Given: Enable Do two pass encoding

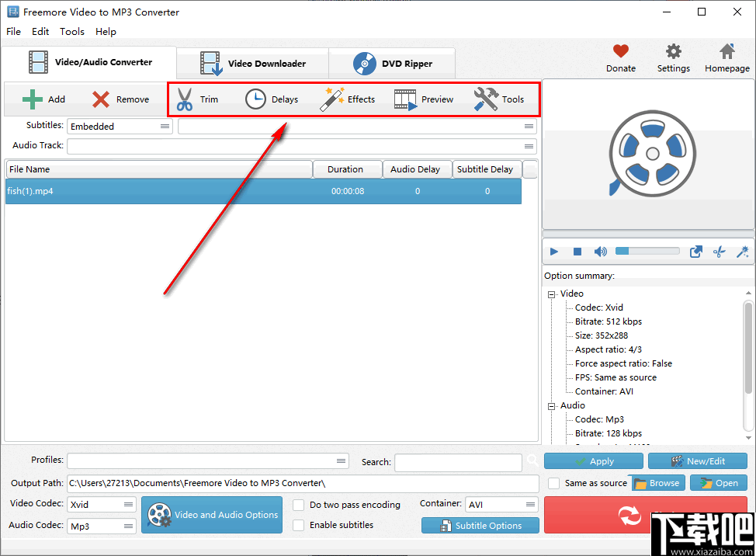Looking at the screenshot, I should [298, 505].
